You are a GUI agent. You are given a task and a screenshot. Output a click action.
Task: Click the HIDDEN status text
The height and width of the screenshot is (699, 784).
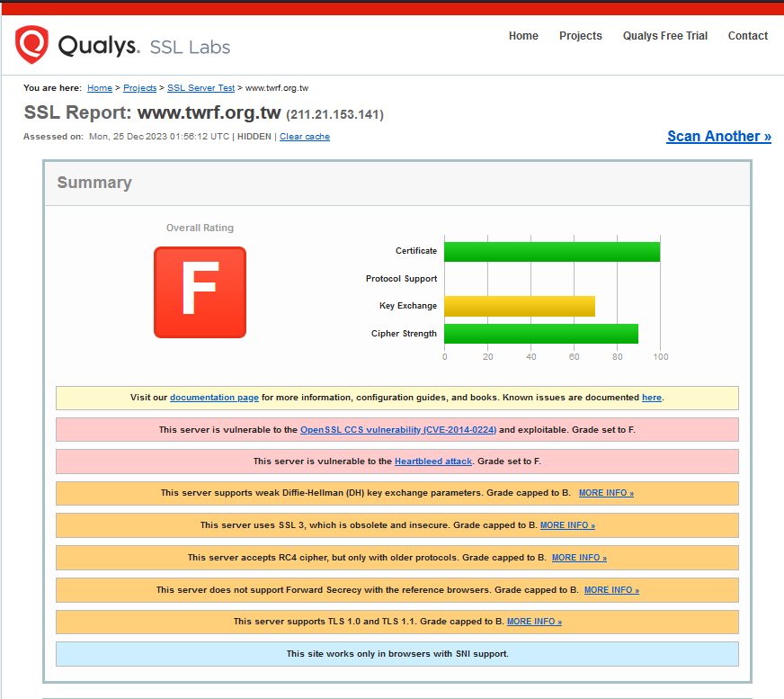click(x=254, y=137)
